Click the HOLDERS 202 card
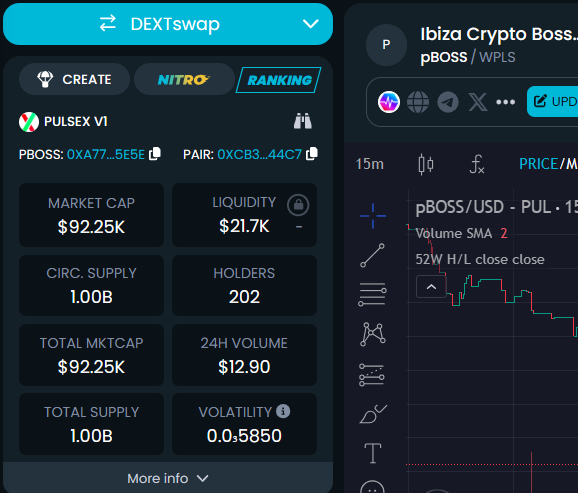 point(244,285)
